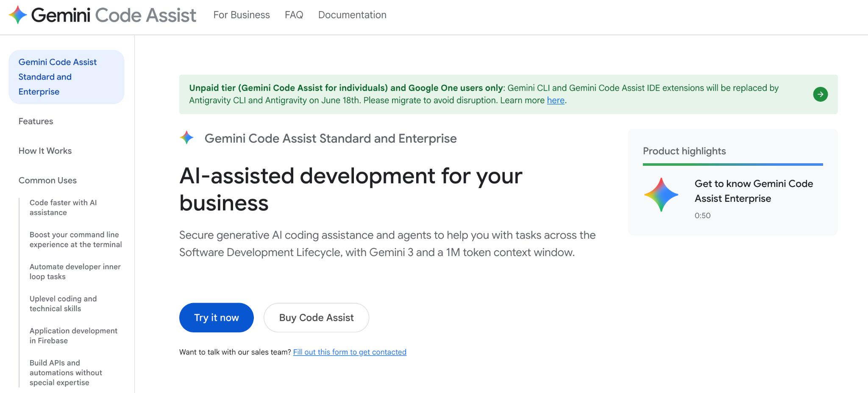Click the 'Product highlights' heading text
This screenshot has height=393, width=868.
pos(684,151)
